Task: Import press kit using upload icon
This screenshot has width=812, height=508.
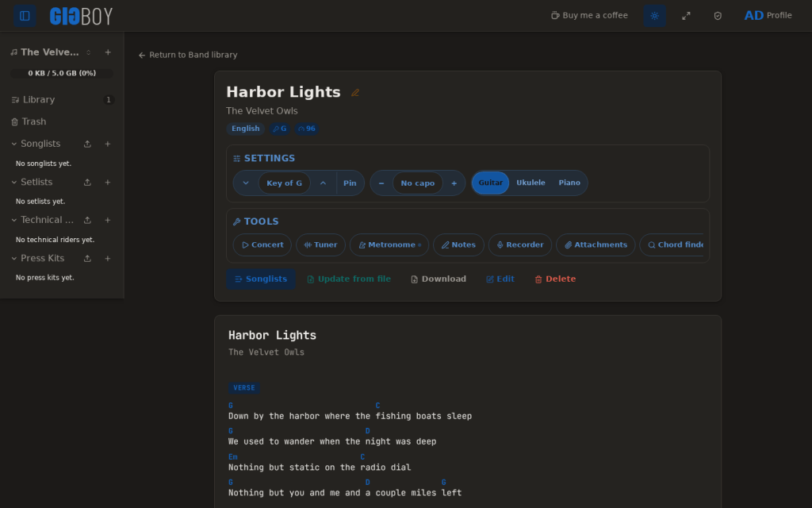Action: tap(87, 259)
